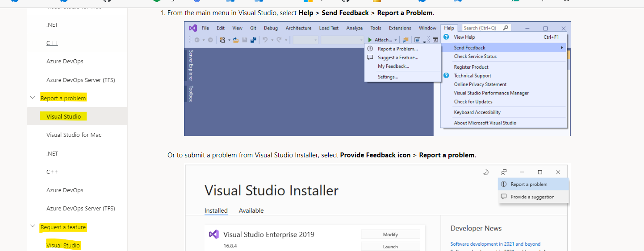Select the highlighted Visual Studio item under Report a problem
The image size is (644, 251).
(63, 116)
